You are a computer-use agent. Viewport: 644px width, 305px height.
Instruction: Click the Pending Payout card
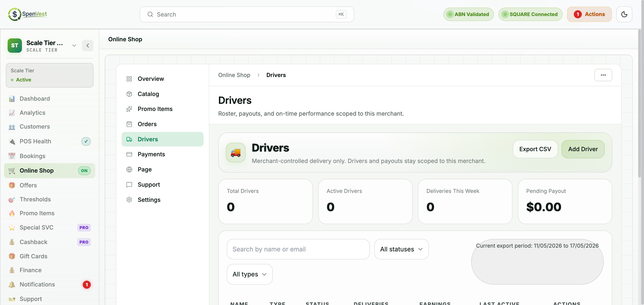(x=565, y=201)
